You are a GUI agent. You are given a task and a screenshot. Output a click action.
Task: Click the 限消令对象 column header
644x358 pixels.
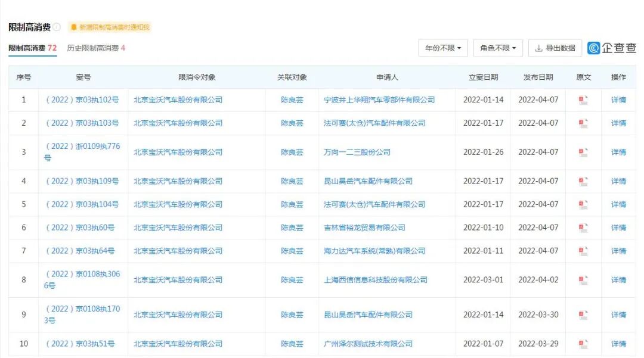tap(197, 77)
